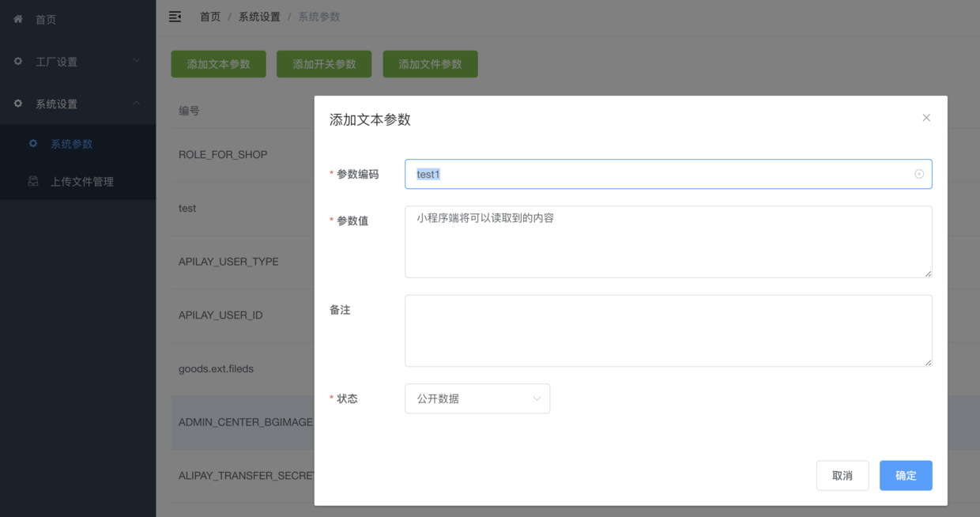This screenshot has width=980, height=517.
Task: Click the 参数值 textarea bottom-corner grip
Action: tap(928, 274)
